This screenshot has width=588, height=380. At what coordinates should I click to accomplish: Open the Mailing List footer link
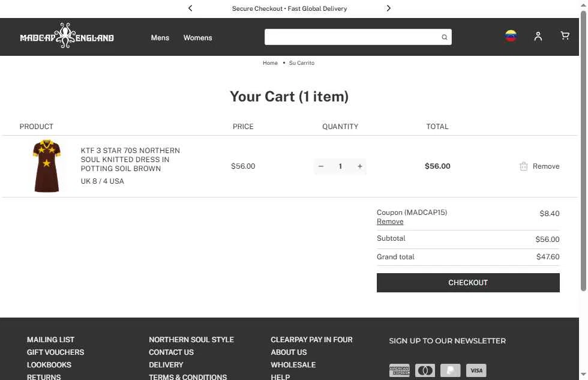(50, 340)
